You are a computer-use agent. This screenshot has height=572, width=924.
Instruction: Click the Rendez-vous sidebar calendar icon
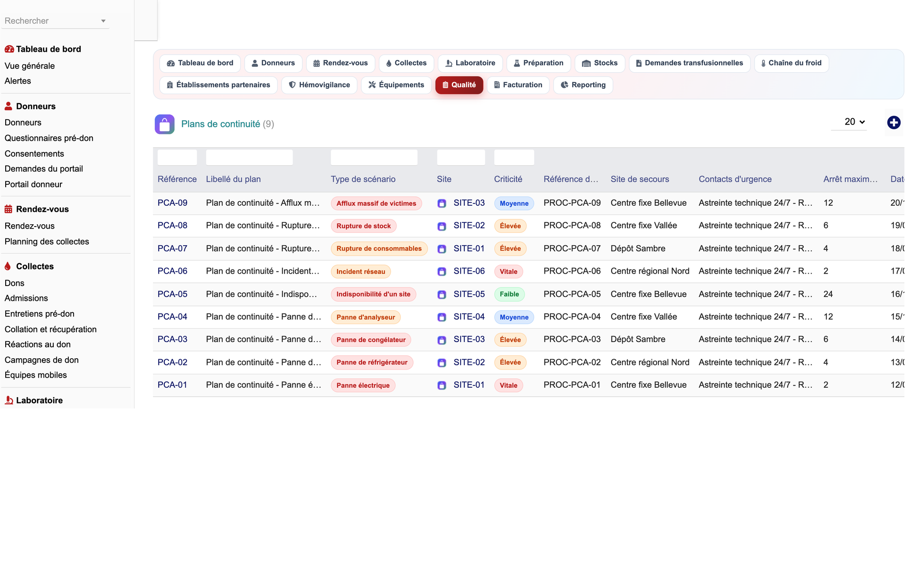9,209
